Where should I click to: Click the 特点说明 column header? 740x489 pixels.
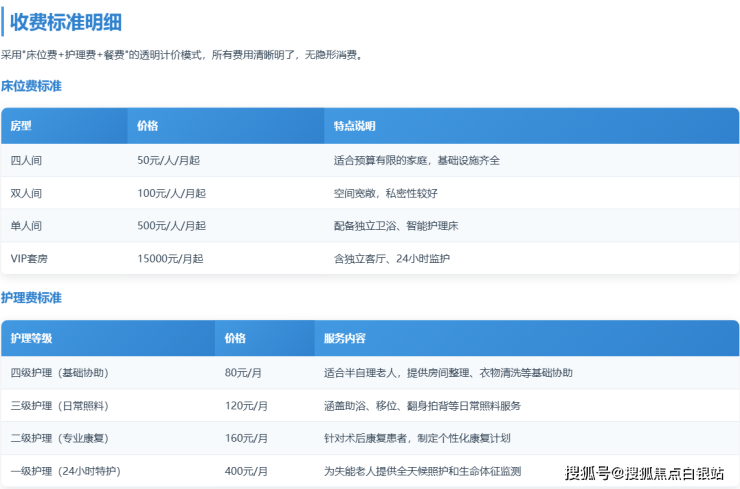354,126
